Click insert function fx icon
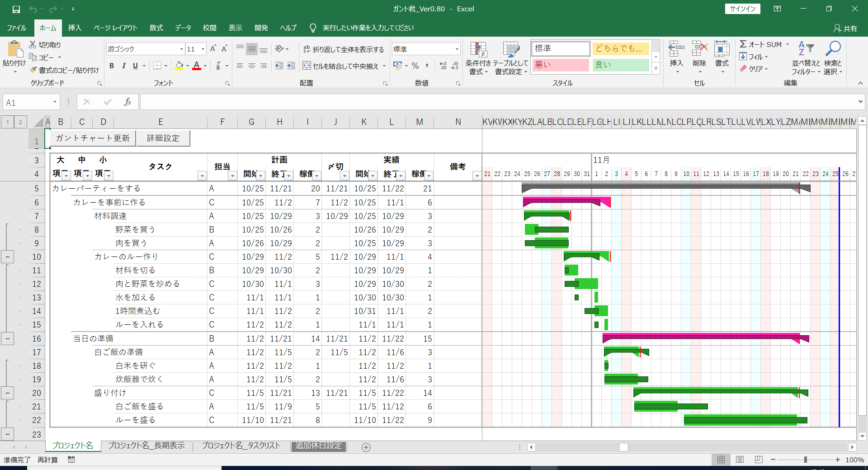The image size is (868, 470). [x=128, y=102]
